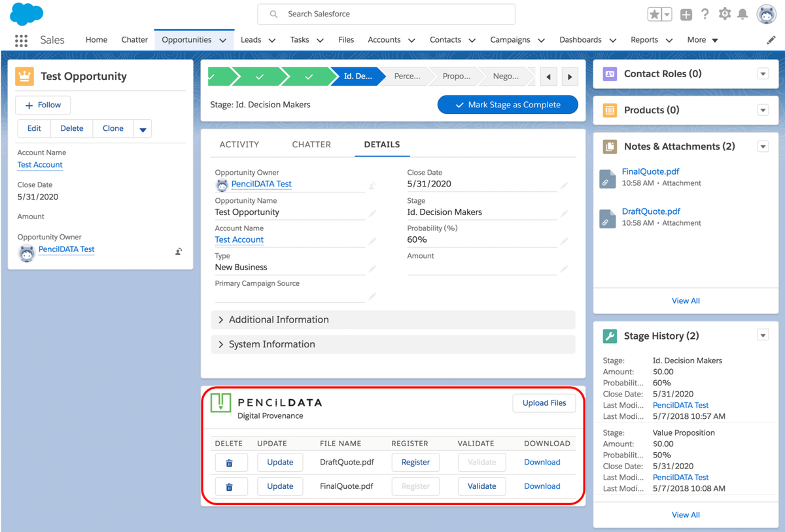
Task: Click the Upload Files button
Action: pos(544,403)
